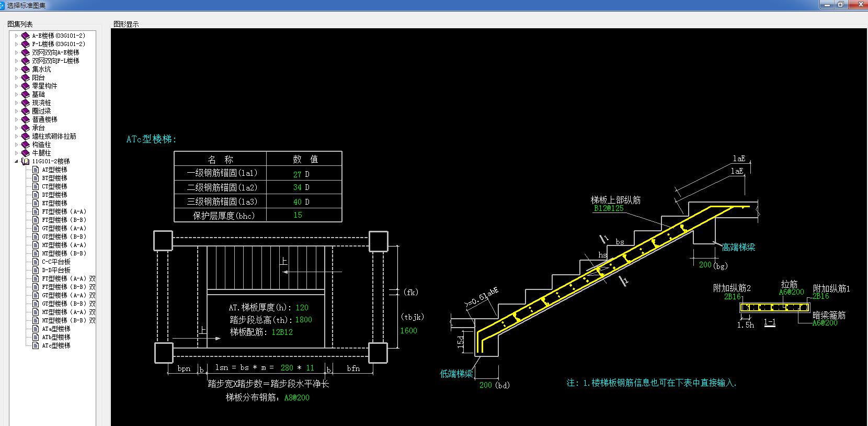Click the document icon beside ATa型楼梯
This screenshot has height=426, width=868.
36,329
